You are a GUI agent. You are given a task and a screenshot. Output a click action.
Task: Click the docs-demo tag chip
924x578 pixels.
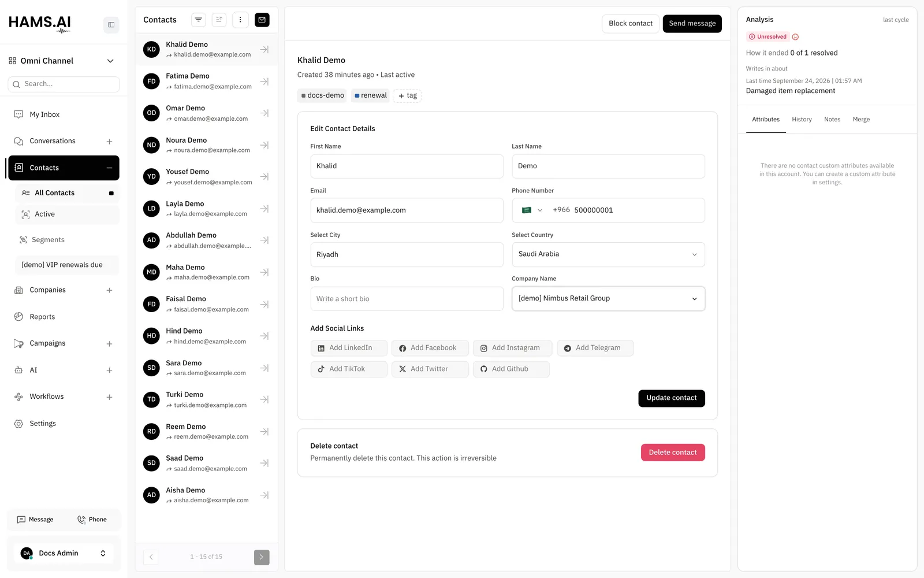coord(322,96)
